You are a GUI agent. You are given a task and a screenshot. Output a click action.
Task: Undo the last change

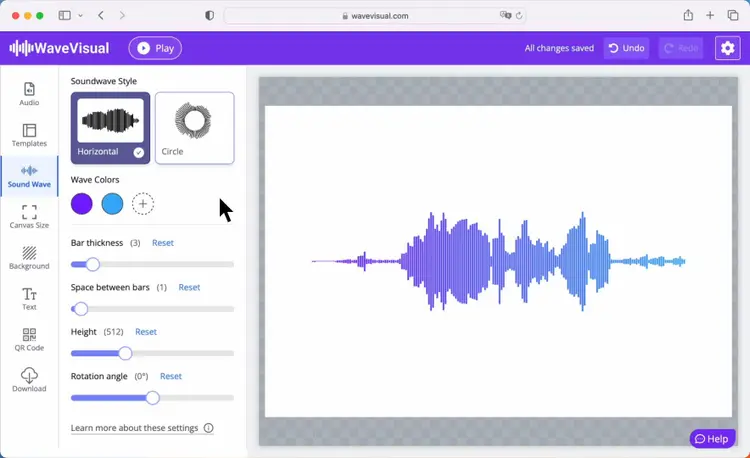pyautogui.click(x=626, y=48)
